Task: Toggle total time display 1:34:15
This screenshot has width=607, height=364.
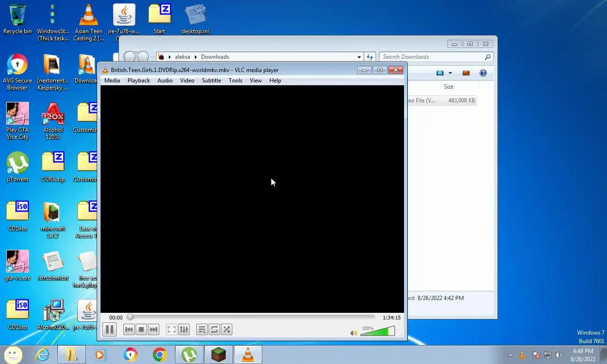Action: 392,318
